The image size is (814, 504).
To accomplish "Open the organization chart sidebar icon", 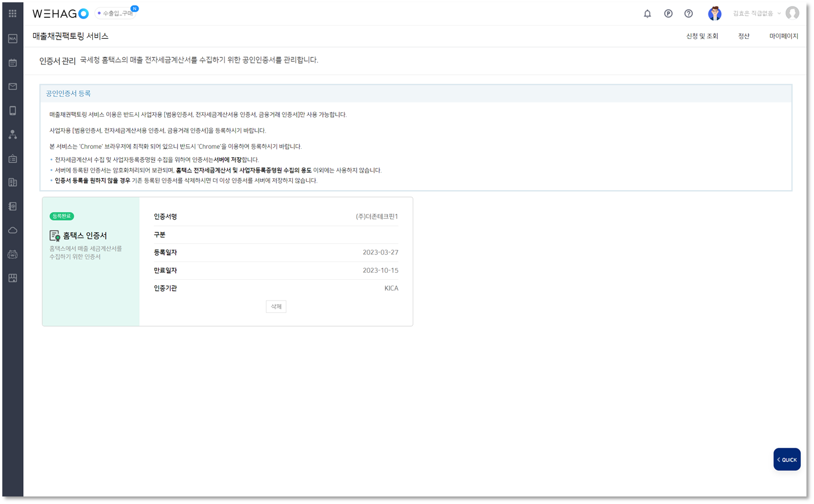I will click(12, 134).
